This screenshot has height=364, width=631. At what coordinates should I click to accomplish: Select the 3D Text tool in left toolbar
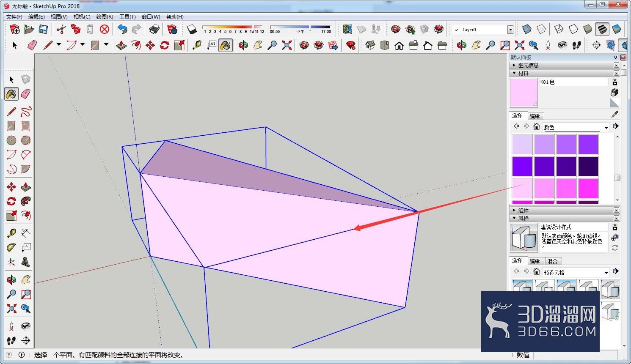26,262
